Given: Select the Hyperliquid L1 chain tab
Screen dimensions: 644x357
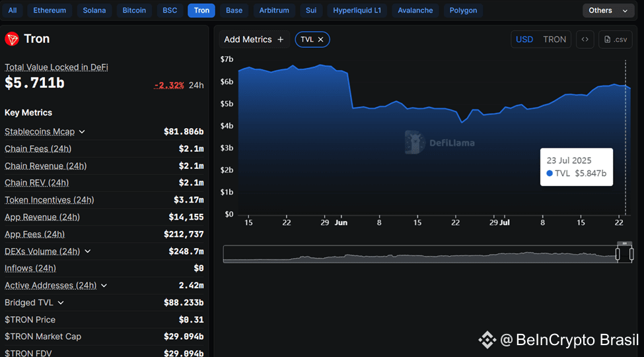Looking at the screenshot, I should tap(357, 11).
